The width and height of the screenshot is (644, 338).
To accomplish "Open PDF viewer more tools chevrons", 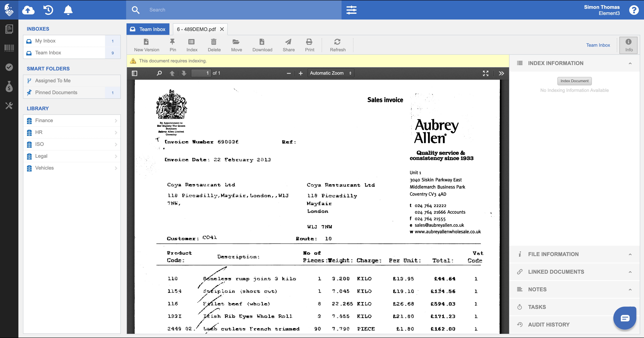I will (x=501, y=73).
